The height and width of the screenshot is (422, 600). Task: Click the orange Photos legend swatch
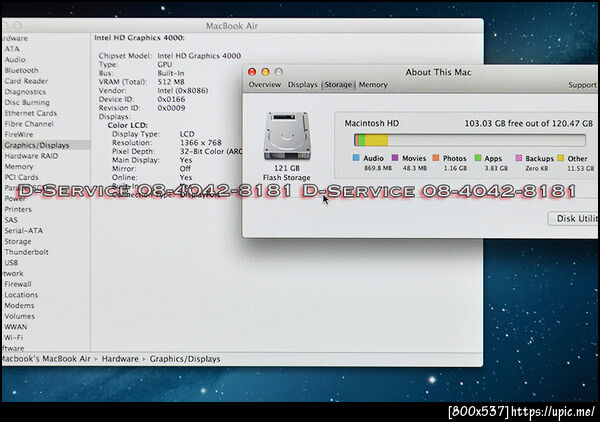click(435, 158)
